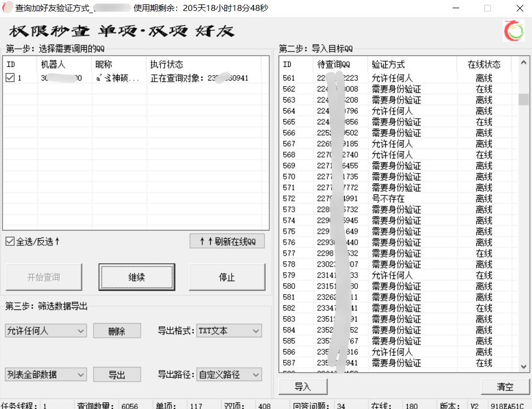532x409 pixels.
Task: Click the 导出 button to export data
Action: tap(117, 375)
